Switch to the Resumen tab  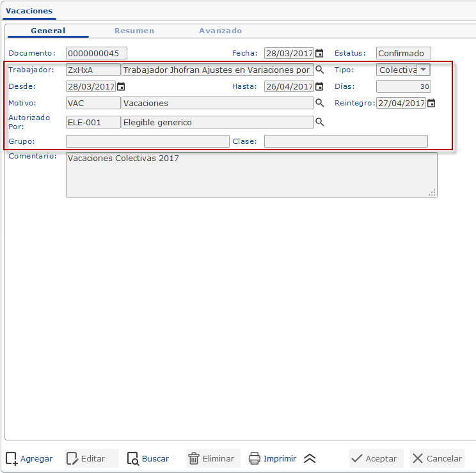point(134,31)
